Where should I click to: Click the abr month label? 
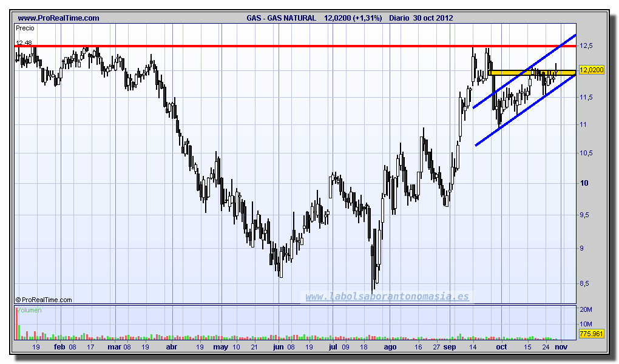pos(171,347)
